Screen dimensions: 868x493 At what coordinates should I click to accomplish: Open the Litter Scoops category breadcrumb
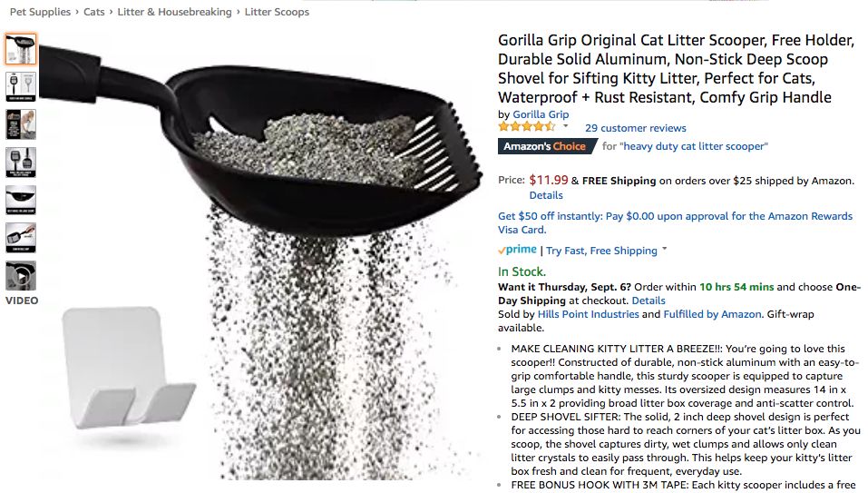(277, 12)
